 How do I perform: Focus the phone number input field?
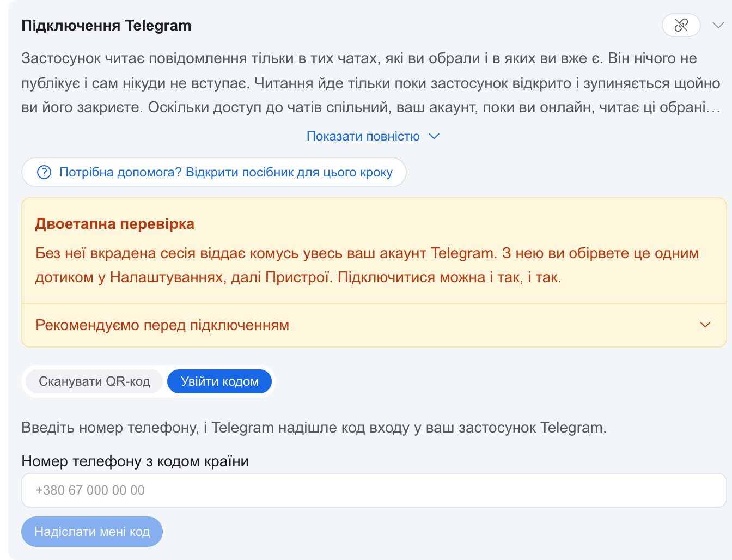click(374, 490)
